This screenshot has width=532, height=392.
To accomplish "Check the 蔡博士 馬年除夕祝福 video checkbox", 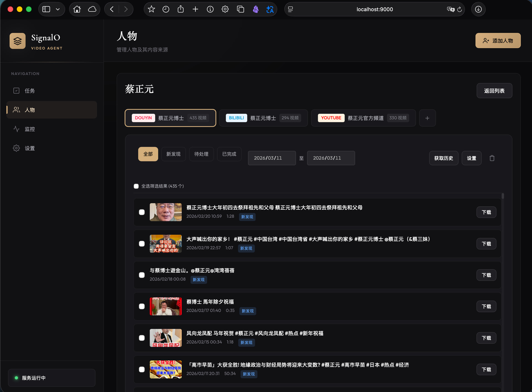I will pos(142,306).
